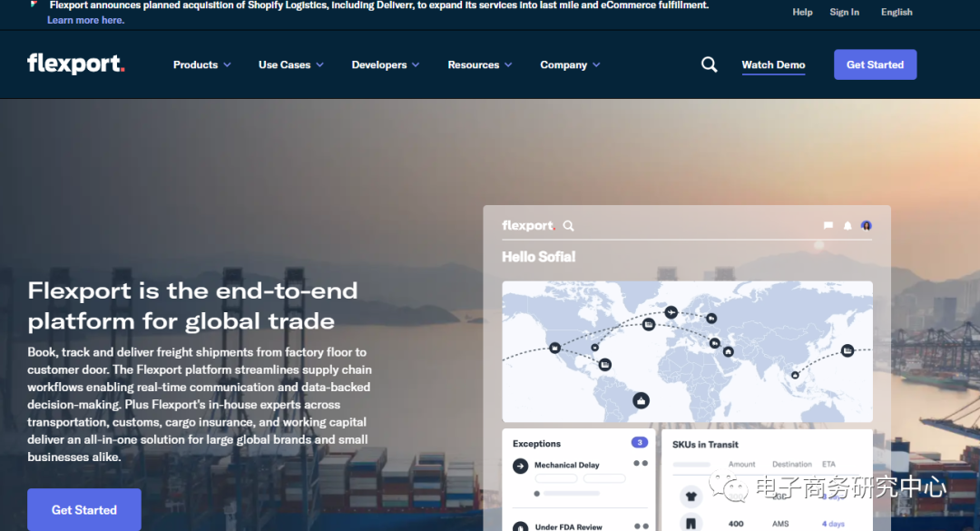
Task: Click the Exceptions heading
Action: click(536, 444)
